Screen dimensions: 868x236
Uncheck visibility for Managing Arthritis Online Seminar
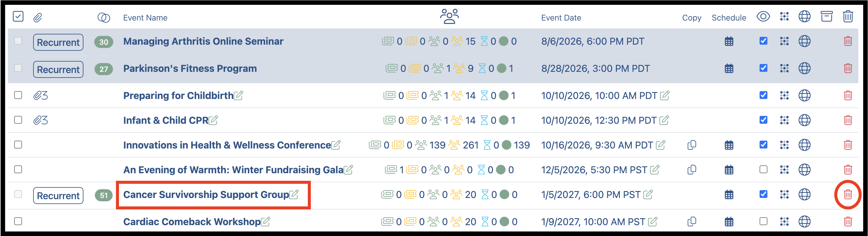pos(763,41)
